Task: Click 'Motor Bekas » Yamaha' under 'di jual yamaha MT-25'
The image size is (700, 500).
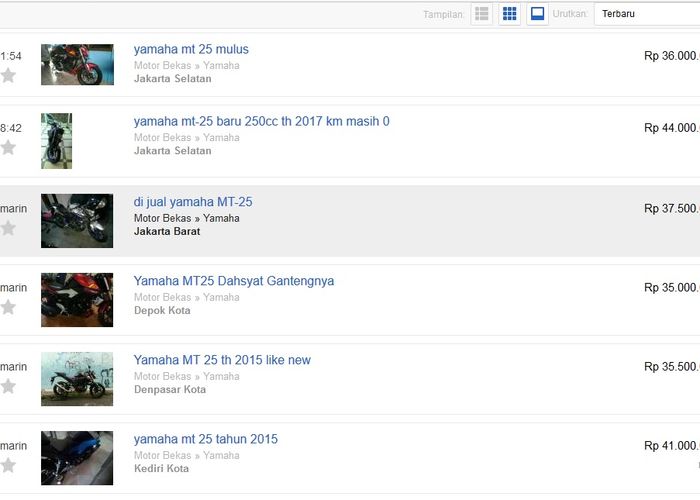Action: [187, 218]
